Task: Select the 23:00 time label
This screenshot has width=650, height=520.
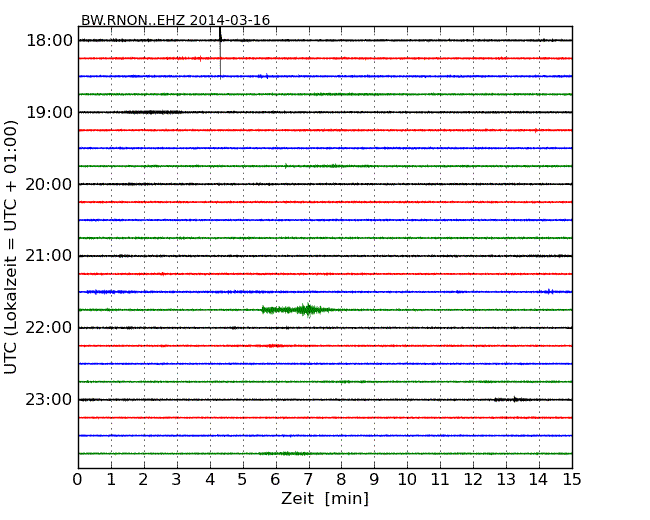Action: click(x=49, y=399)
